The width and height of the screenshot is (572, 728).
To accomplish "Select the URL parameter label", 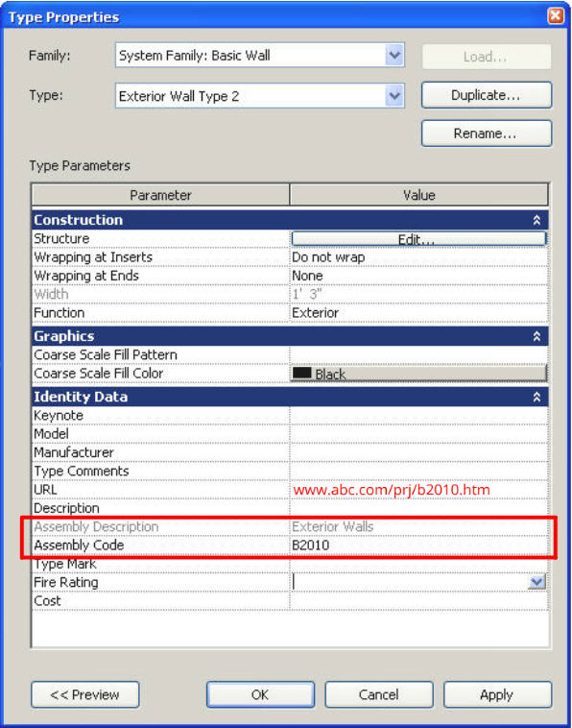I will pyautogui.click(x=45, y=490).
